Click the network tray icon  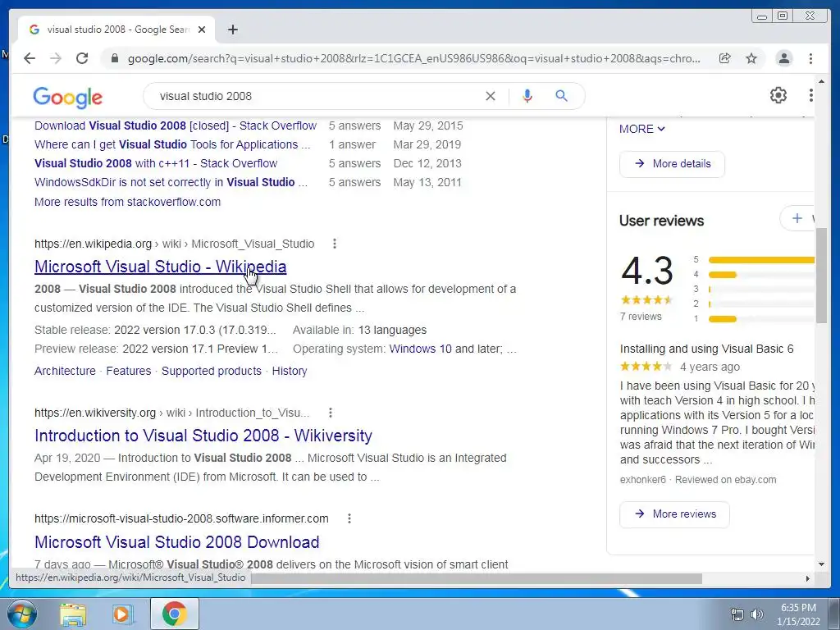[x=737, y=614]
